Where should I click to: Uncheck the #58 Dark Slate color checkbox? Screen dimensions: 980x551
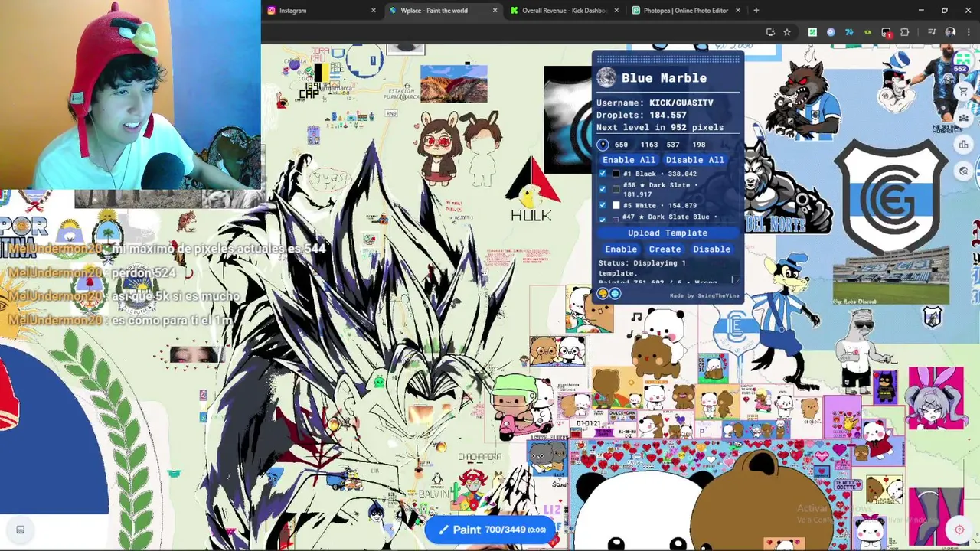point(603,188)
